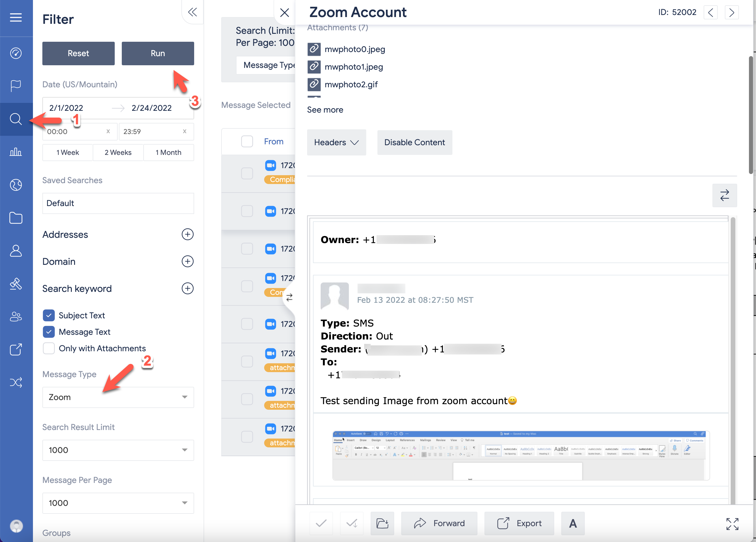Click the swap arrows handle on panel edge
The height and width of the screenshot is (542, 756).
289,297
